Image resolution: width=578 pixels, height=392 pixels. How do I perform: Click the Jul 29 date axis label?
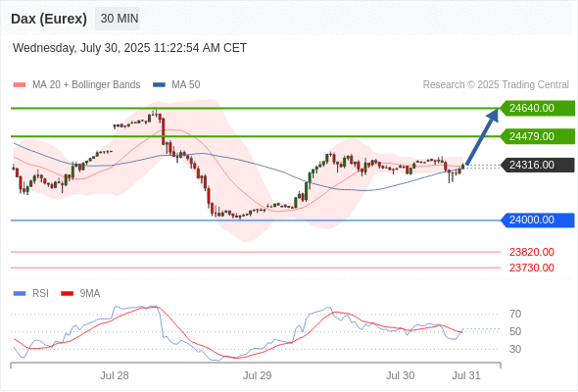258,375
